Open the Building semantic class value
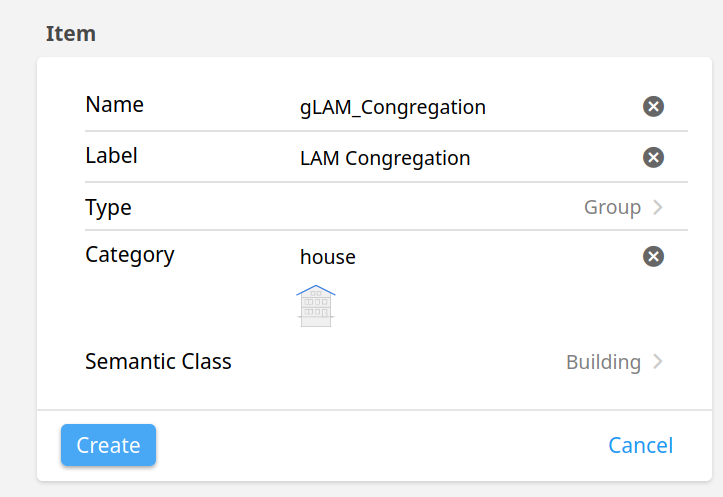This screenshot has height=497, width=723. point(603,362)
